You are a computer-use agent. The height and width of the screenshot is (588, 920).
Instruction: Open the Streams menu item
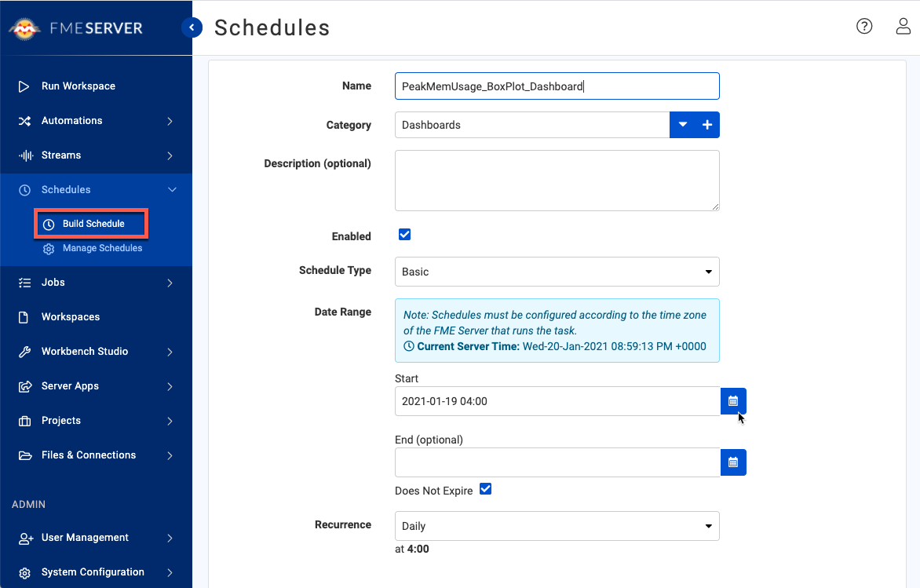pos(97,155)
